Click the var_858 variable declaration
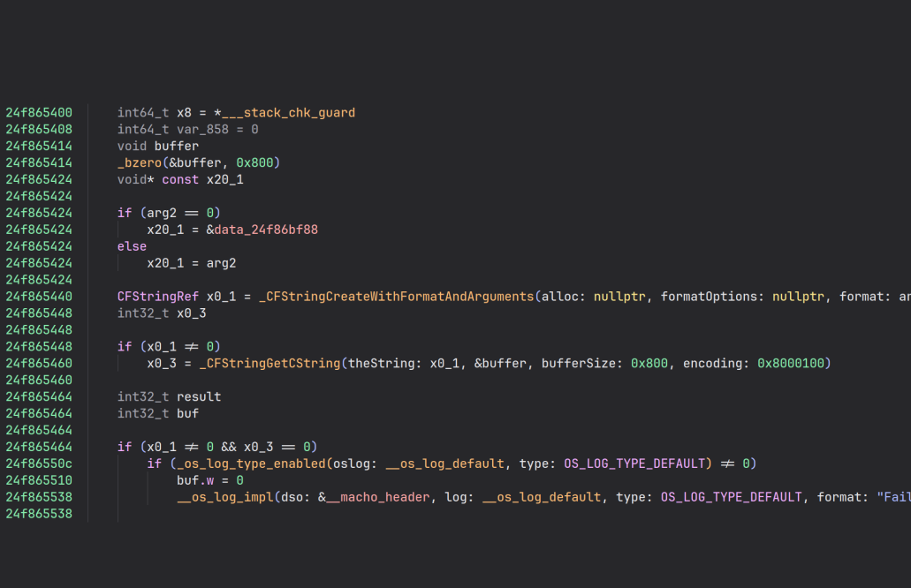The width and height of the screenshot is (911, 588). [206, 130]
